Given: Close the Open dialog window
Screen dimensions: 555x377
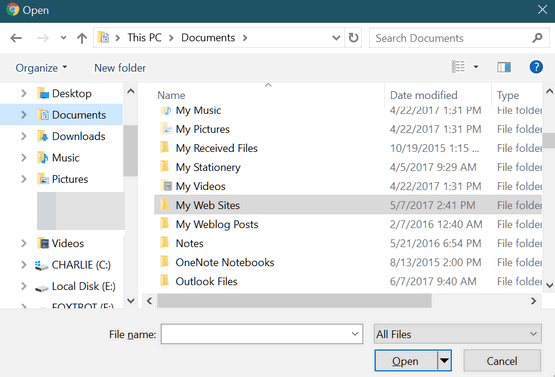Looking at the screenshot, I should click(x=542, y=10).
